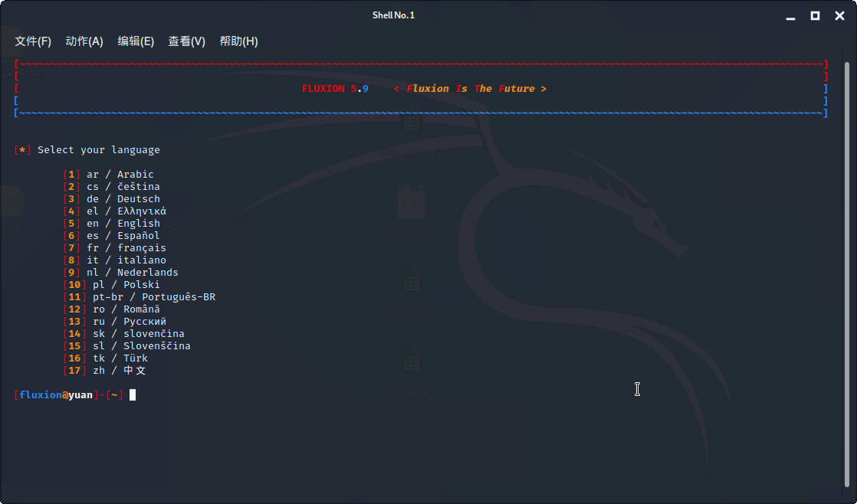Click the 'zh / 中文' option line
The image size is (857, 504).
[x=104, y=370]
